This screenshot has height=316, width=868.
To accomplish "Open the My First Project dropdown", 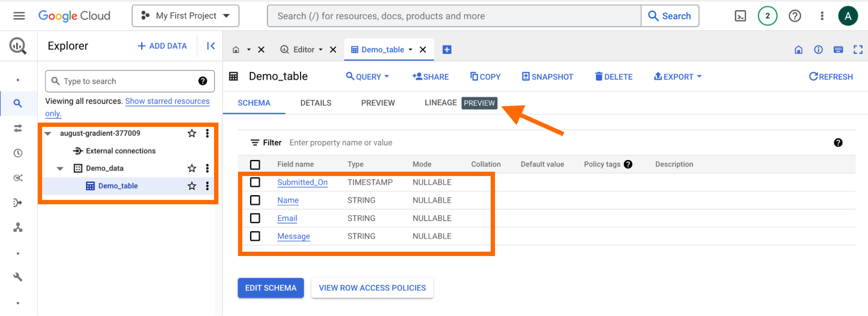I will (185, 16).
